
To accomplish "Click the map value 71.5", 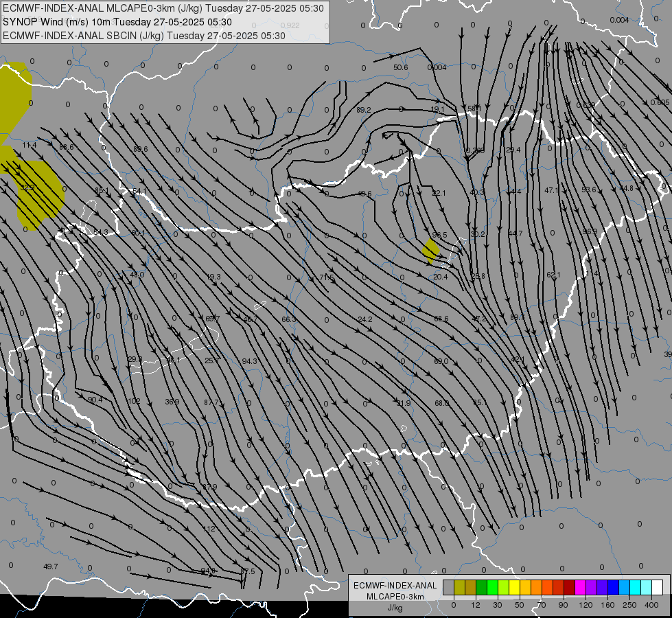I will [x=327, y=277].
